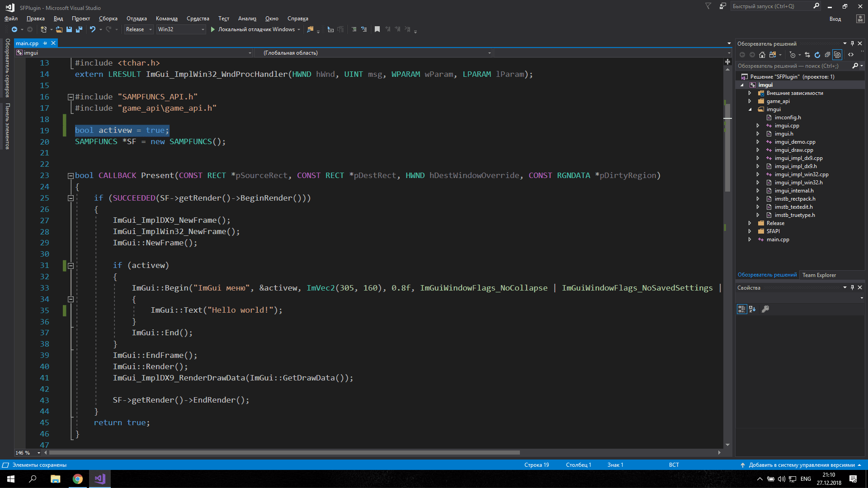Click the bookmark toggle icon in toolbar
Image resolution: width=868 pixels, height=488 pixels.
tap(377, 29)
